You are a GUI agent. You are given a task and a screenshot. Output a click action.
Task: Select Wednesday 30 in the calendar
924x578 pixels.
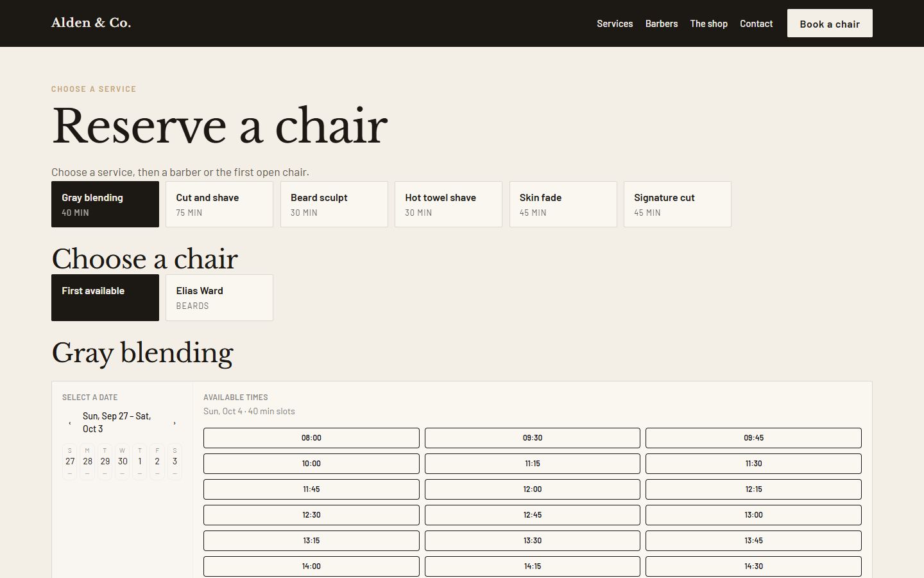tap(122, 462)
